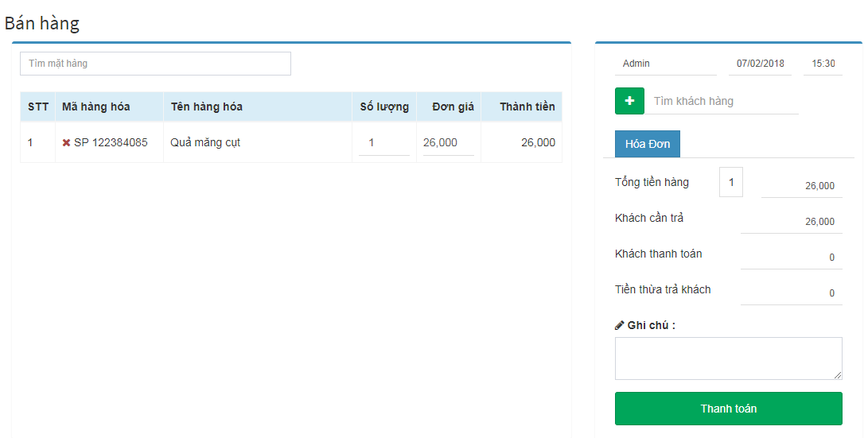This screenshot has height=438, width=868.
Task: Click the Thành tiền column header
Action: (x=527, y=107)
